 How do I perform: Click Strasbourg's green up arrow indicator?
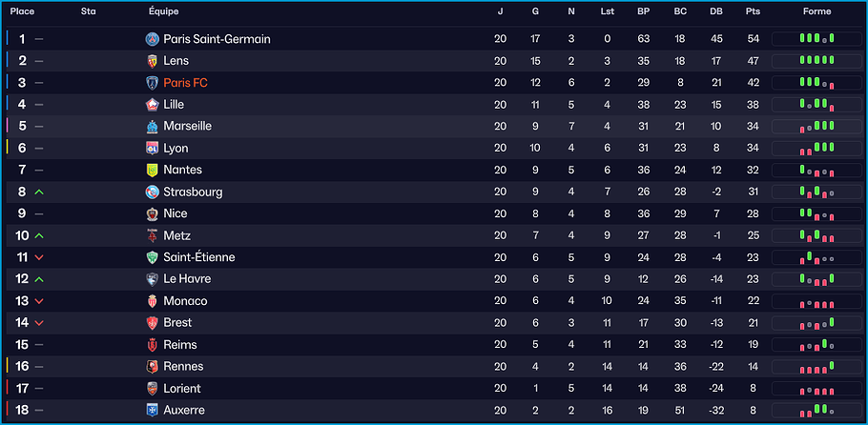click(x=39, y=192)
